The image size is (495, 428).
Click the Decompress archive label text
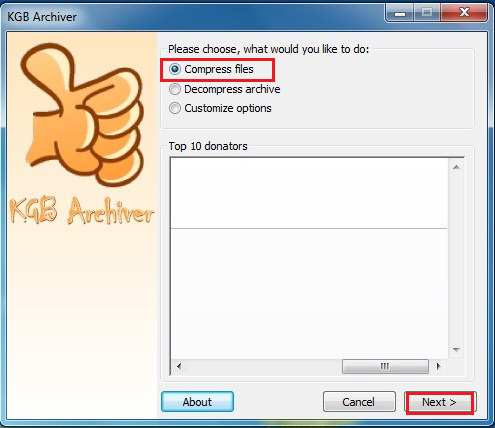(232, 89)
